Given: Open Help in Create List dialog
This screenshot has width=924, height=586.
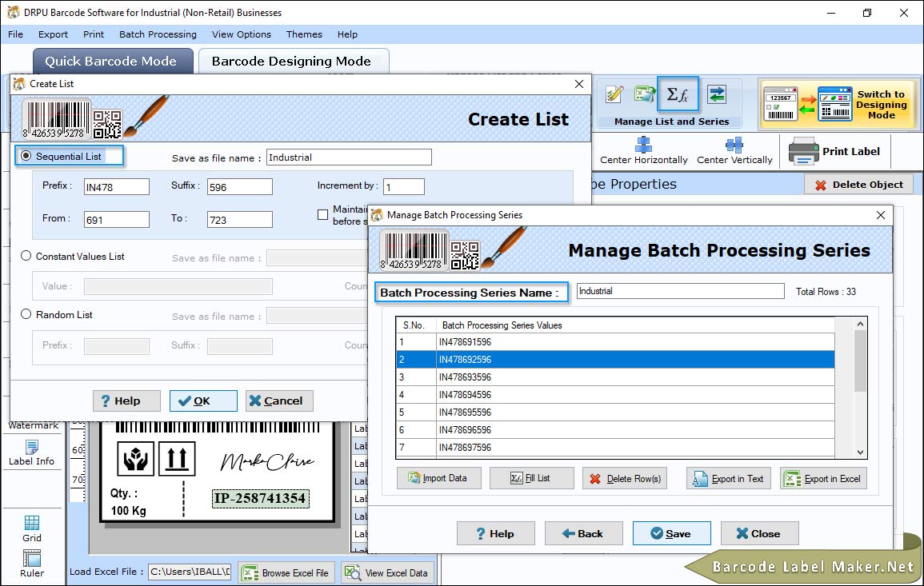Looking at the screenshot, I should click(126, 401).
